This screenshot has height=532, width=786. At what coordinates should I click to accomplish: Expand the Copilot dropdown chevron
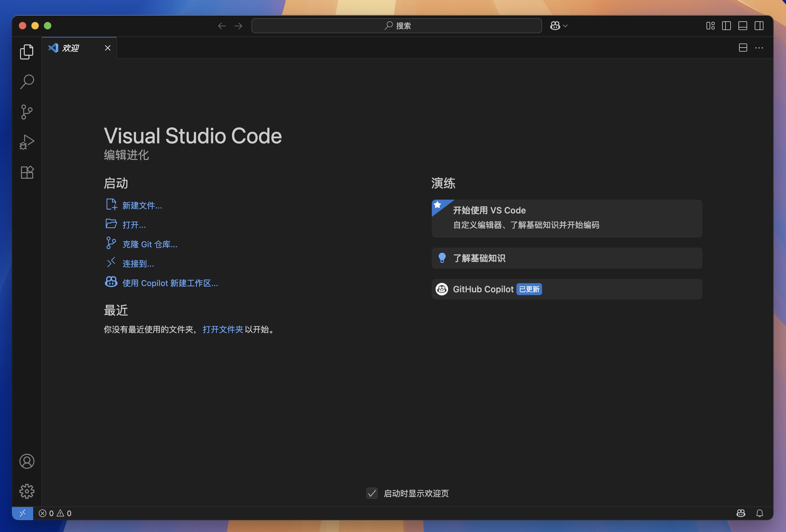tap(565, 26)
